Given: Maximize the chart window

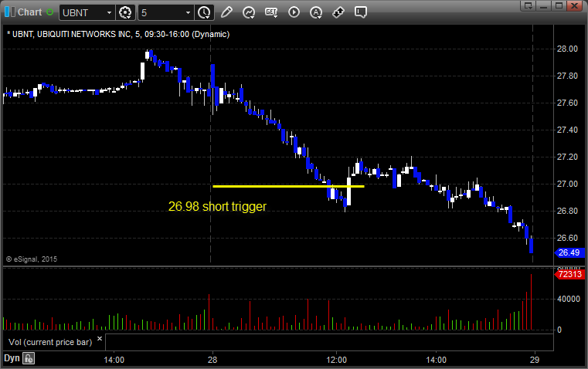Looking at the screenshot, I should pos(559,5).
